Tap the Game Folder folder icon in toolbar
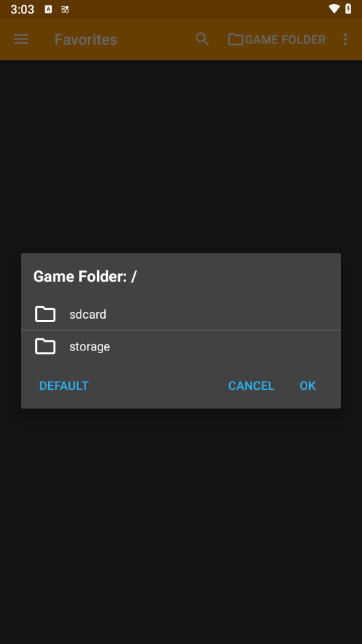362x644 pixels. click(x=235, y=39)
